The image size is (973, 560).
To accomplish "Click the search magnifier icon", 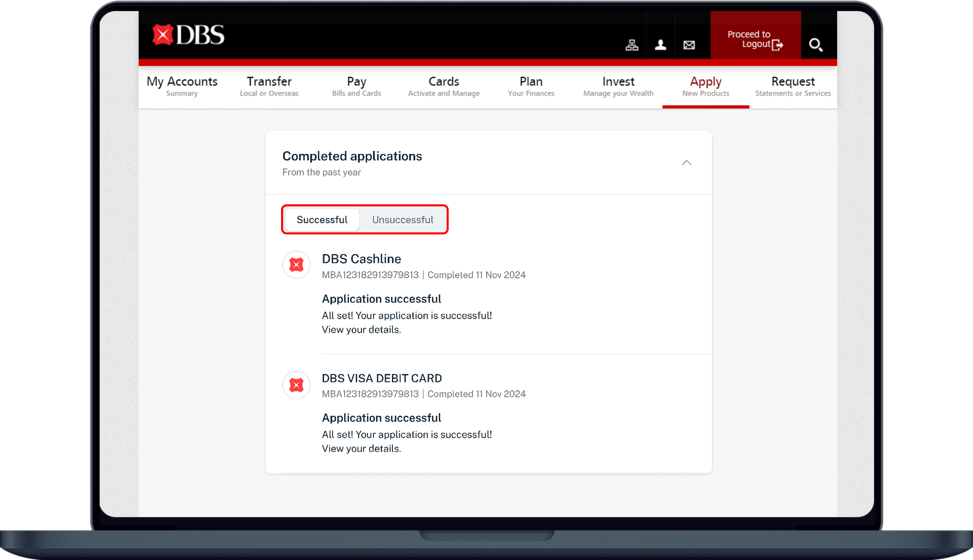I will pos(815,45).
